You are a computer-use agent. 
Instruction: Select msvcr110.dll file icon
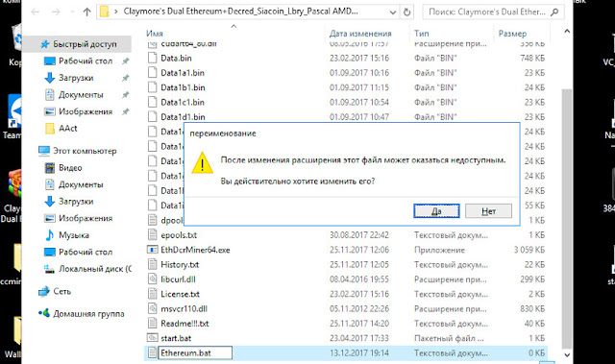[x=152, y=308]
